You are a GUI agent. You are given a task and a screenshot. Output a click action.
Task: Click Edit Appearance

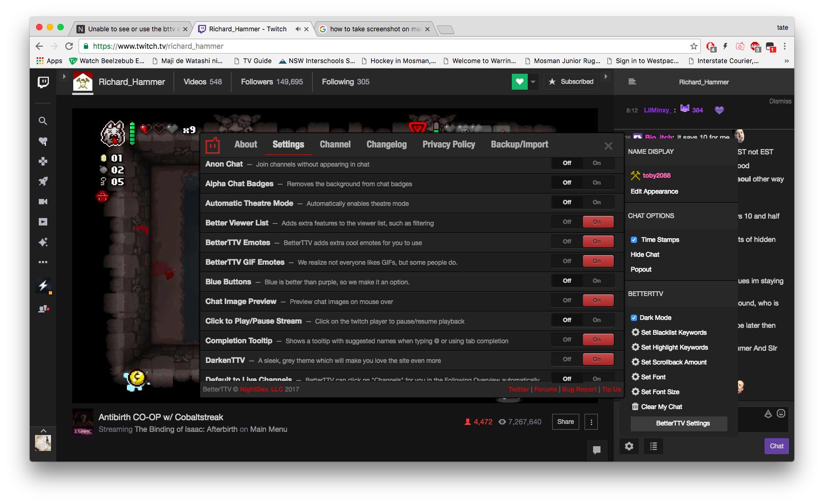(x=654, y=192)
